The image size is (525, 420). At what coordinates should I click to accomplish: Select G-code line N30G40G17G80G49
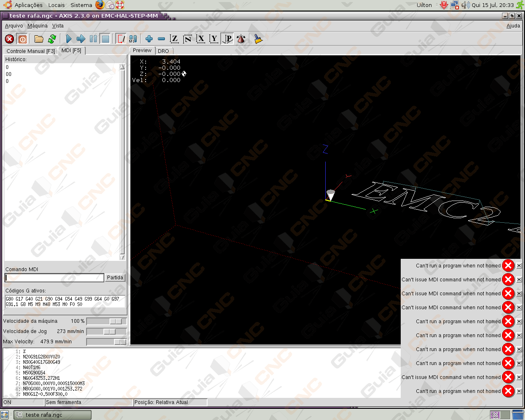point(41,362)
